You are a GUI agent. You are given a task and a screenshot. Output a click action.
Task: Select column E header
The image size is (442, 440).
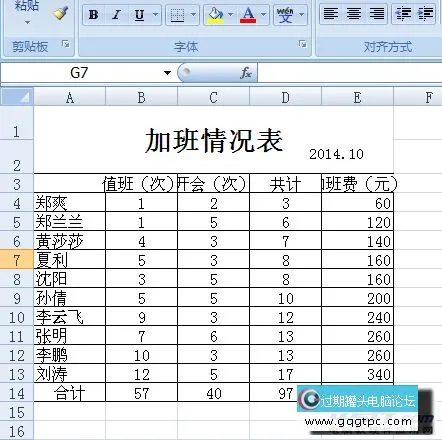358,98
